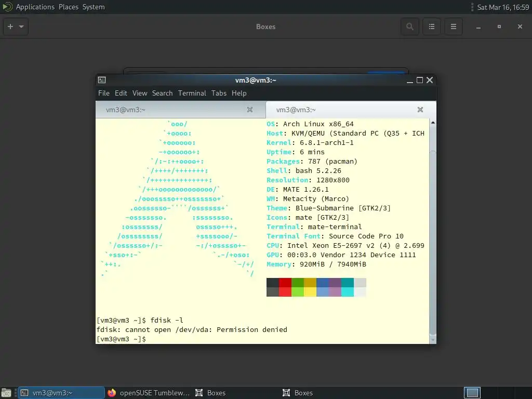Click the 'Kernel: 6.8.1-arch1-1' line
The width and height of the screenshot is (532, 399).
click(x=310, y=143)
